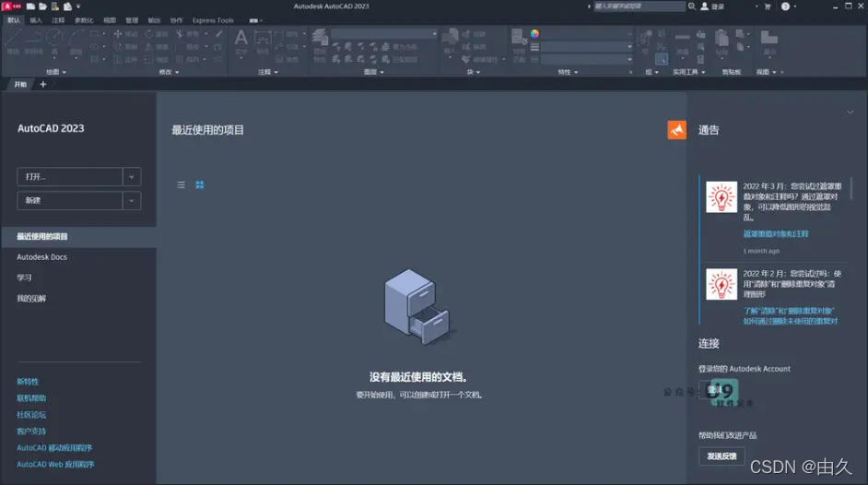Click the Save icon in quick access toolbar
This screenshot has width=868, height=485.
point(54,6)
